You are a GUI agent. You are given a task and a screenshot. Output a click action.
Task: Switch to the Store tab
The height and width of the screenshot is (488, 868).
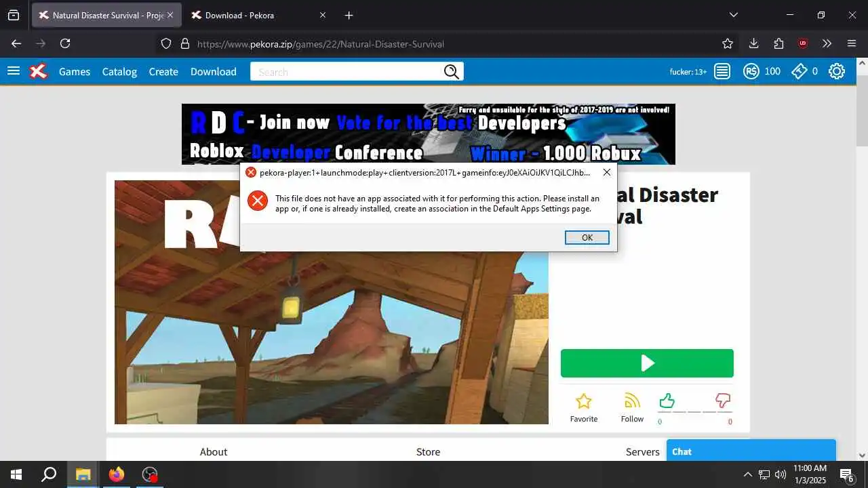[x=428, y=451]
